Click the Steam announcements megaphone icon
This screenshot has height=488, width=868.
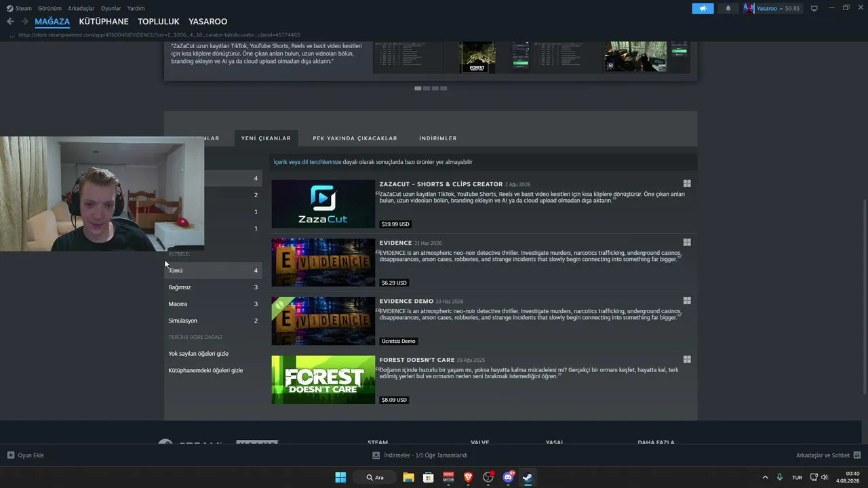coord(703,8)
